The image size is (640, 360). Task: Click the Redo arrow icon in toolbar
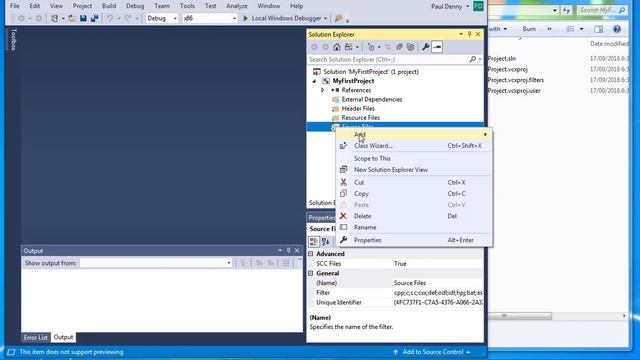tap(128, 18)
